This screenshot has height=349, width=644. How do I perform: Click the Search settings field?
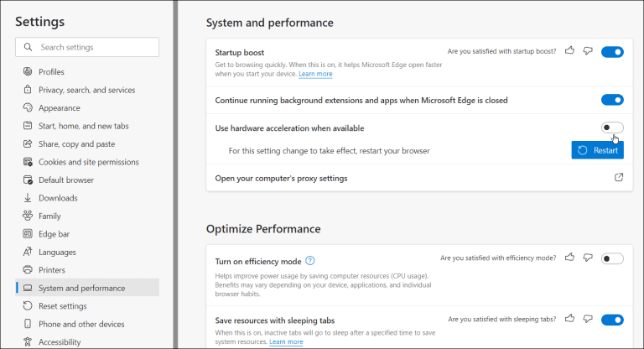click(x=87, y=47)
